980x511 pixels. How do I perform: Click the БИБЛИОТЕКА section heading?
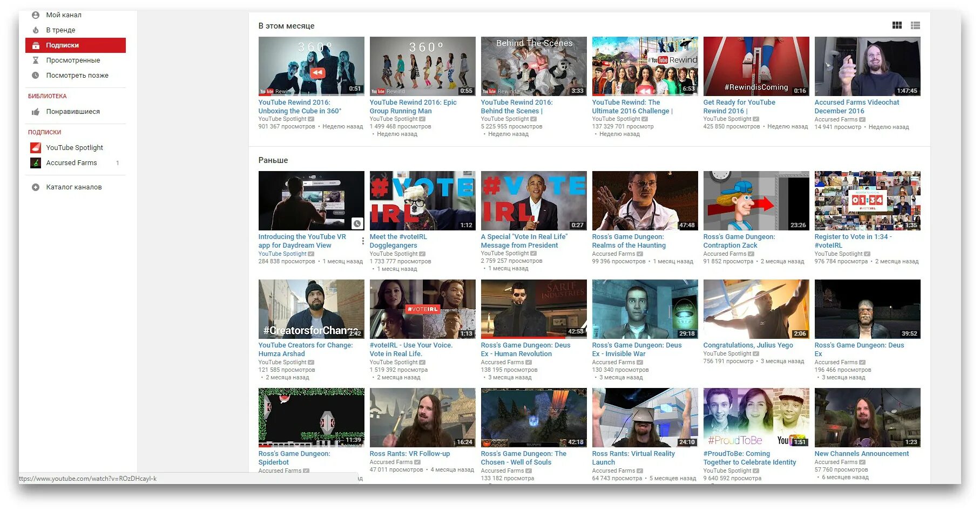(x=48, y=96)
